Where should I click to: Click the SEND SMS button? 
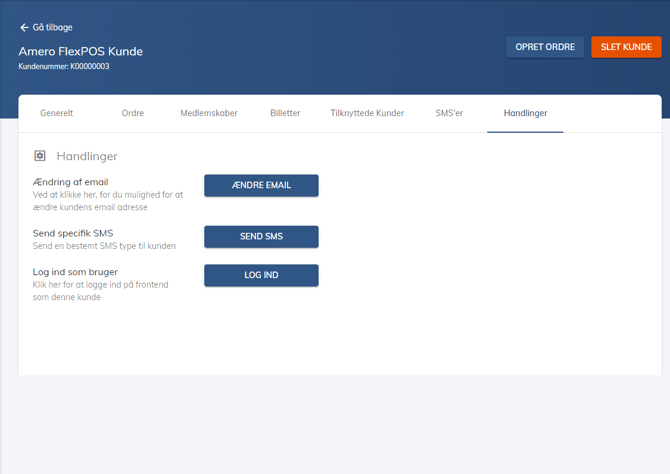click(261, 237)
